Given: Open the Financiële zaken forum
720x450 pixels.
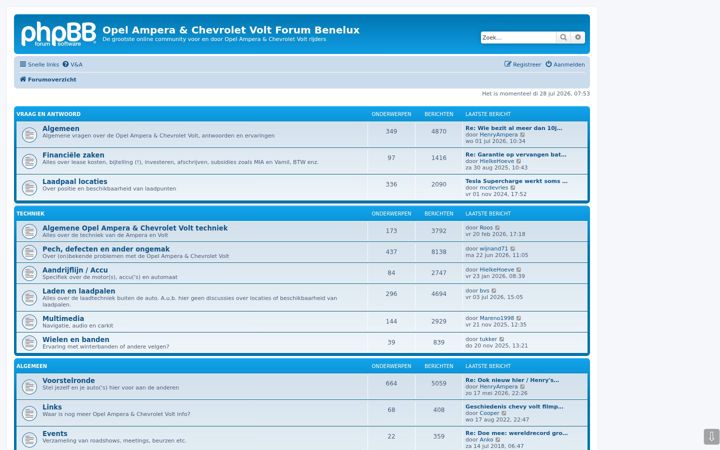Looking at the screenshot, I should pos(73,155).
